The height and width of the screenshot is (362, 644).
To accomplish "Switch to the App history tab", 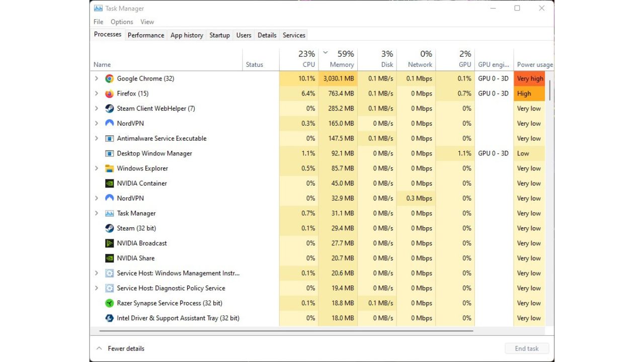I will click(x=187, y=35).
